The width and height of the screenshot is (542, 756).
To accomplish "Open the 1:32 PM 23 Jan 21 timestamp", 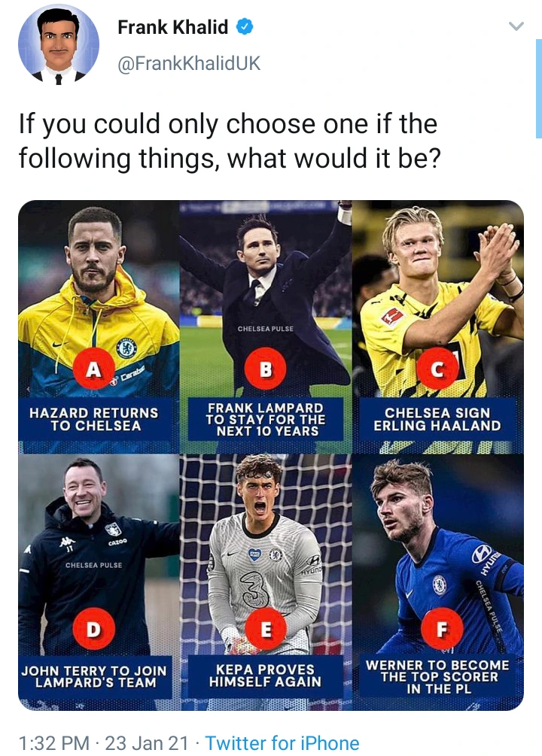I will tap(103, 743).
